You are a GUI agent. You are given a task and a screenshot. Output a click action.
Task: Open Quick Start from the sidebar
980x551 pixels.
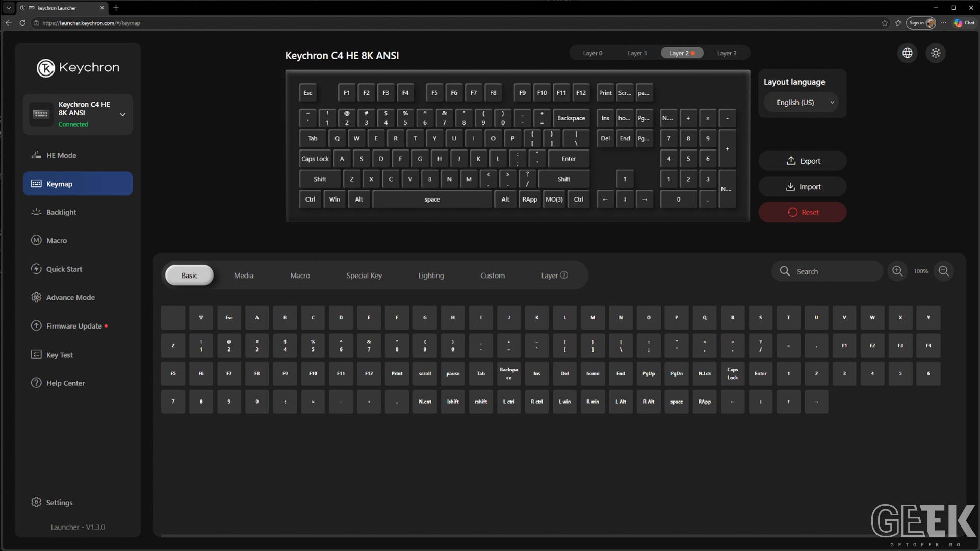tap(78, 269)
